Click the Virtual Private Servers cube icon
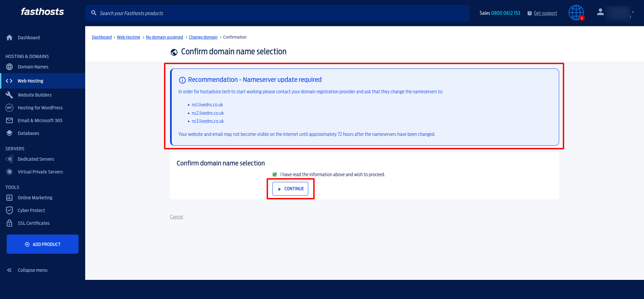Screen dimensions: 644x299 [9, 172]
